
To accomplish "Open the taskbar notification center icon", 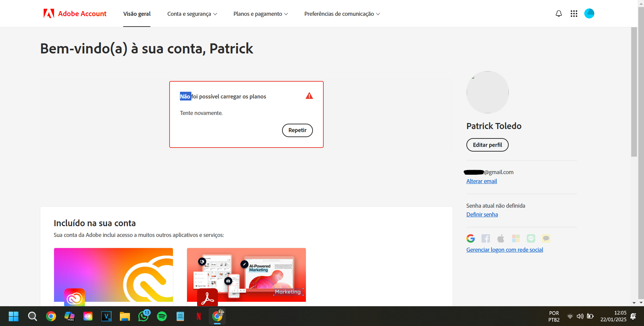I will (634, 316).
